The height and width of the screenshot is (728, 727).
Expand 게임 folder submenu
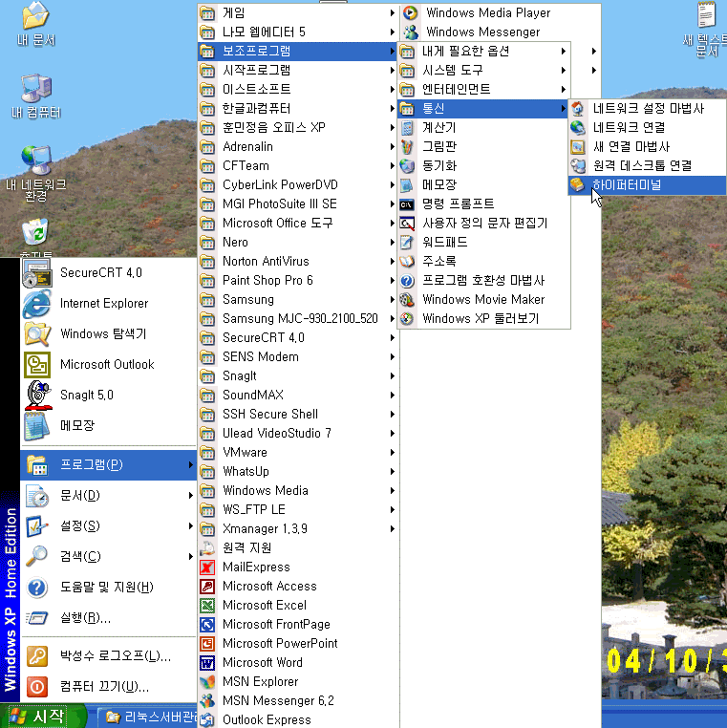297,13
